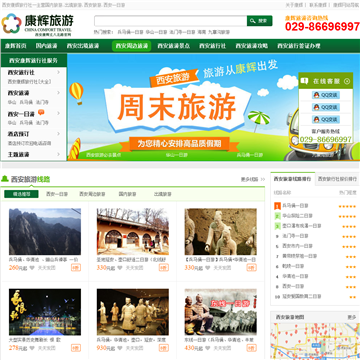
Task: Expand the sidebar 西安一日游 chevron
Action: (x=58, y=113)
